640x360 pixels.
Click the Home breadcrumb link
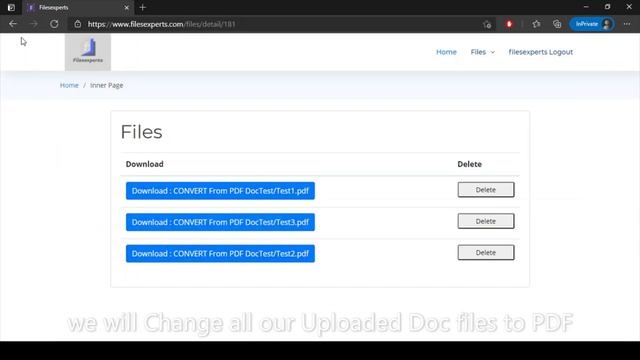(69, 85)
